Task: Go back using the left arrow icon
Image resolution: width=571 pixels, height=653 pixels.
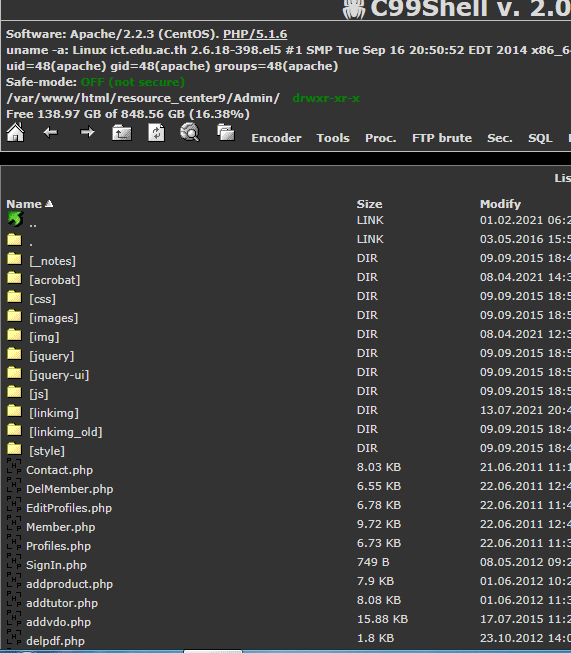Action: (x=50, y=133)
